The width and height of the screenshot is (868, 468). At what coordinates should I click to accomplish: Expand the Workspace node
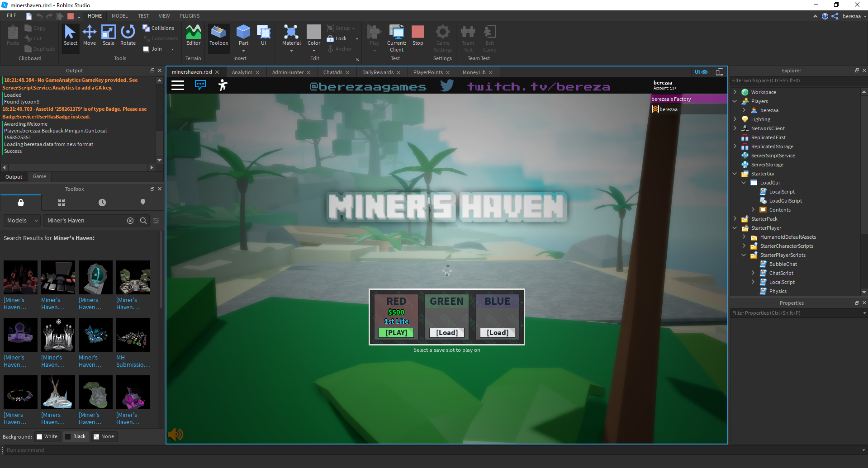click(735, 92)
